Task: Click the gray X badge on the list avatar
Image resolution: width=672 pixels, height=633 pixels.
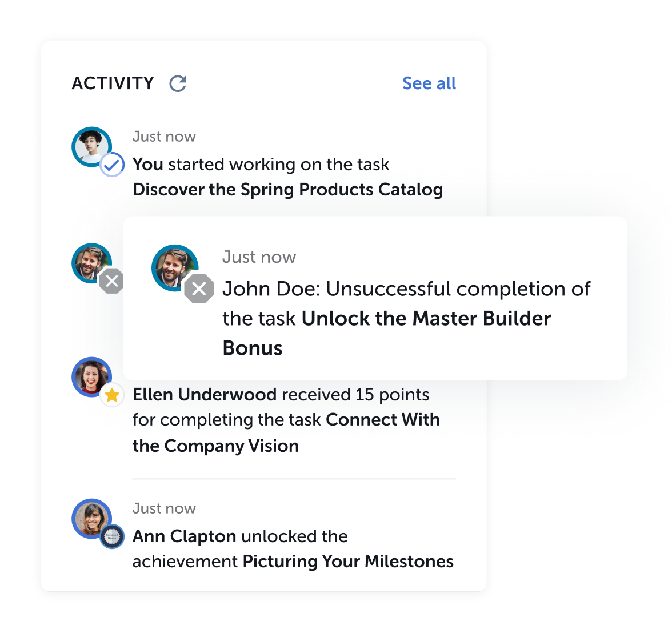Action: 112,281
